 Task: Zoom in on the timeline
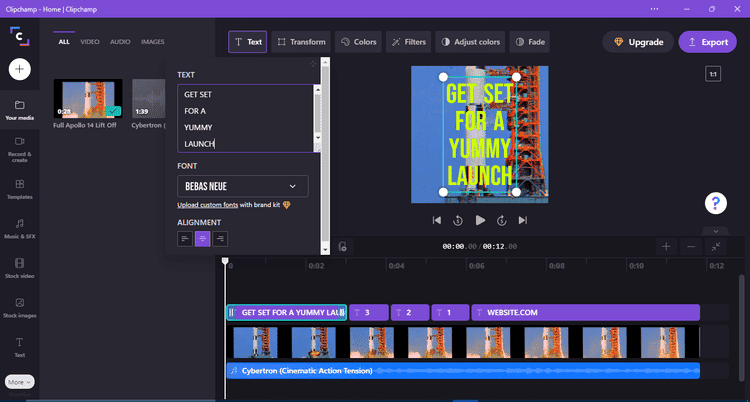(666, 246)
